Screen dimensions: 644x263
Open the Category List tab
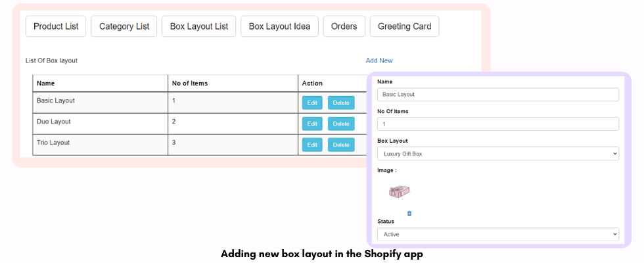124,26
